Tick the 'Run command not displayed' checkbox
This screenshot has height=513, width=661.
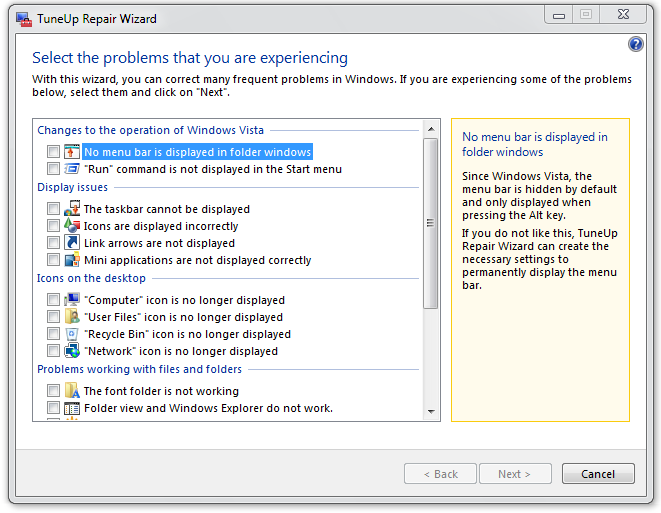53,169
